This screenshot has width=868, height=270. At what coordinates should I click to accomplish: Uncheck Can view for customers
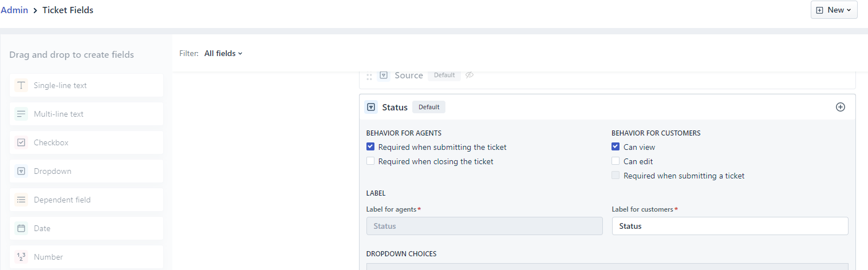click(616, 146)
